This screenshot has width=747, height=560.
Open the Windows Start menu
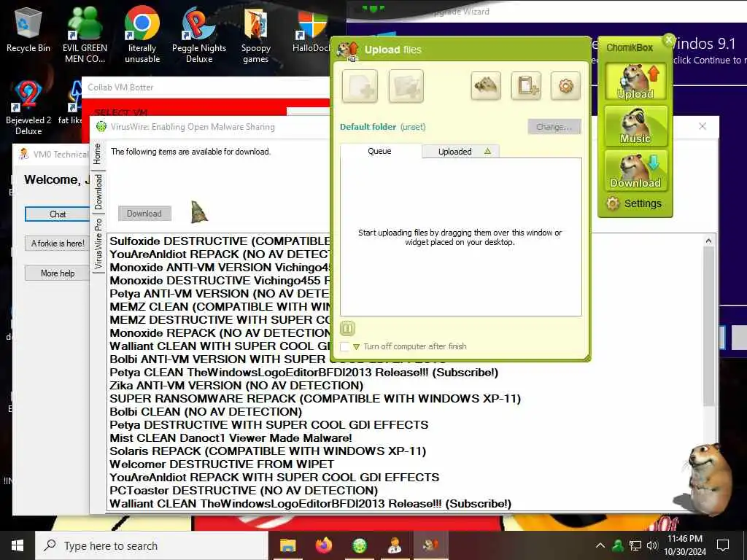point(18,545)
